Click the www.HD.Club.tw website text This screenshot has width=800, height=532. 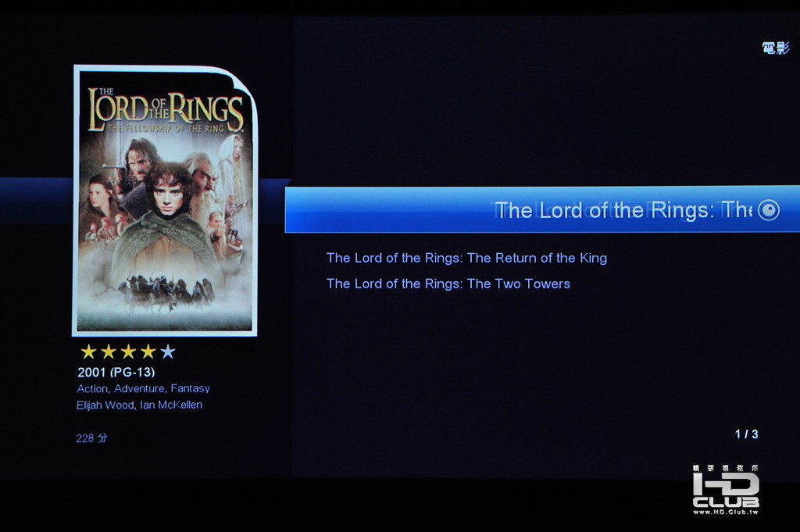point(726,512)
